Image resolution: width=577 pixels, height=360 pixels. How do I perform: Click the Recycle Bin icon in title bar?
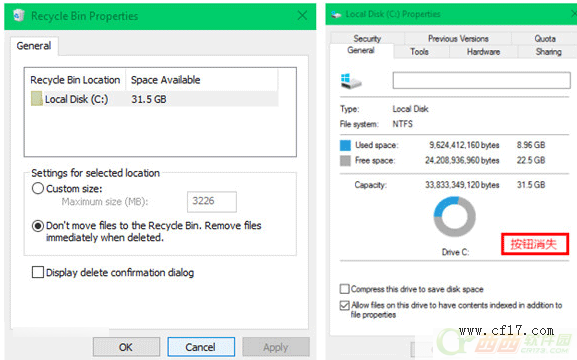click(x=19, y=15)
